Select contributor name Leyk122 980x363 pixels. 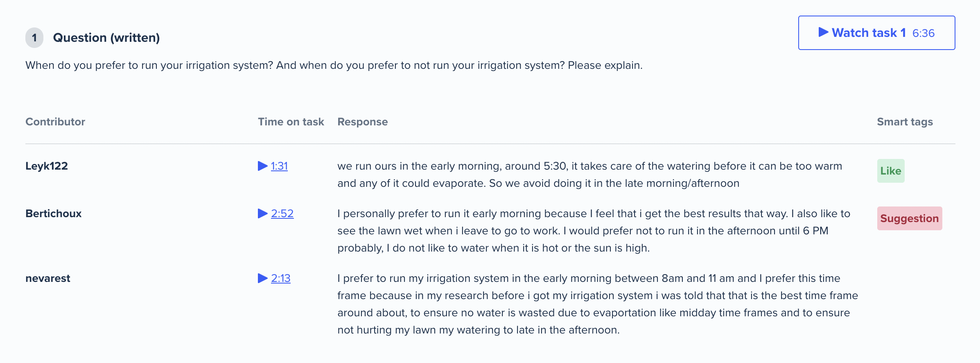click(x=47, y=166)
